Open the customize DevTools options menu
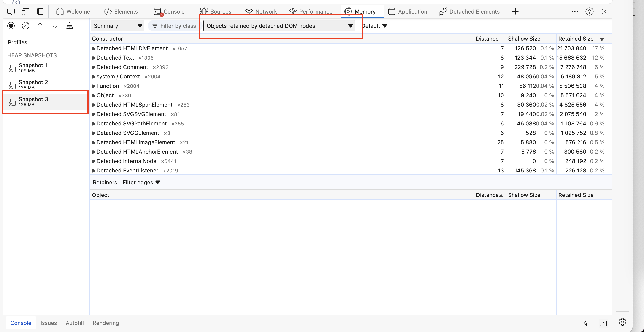Screen dimensions: 644x332 (575, 11)
